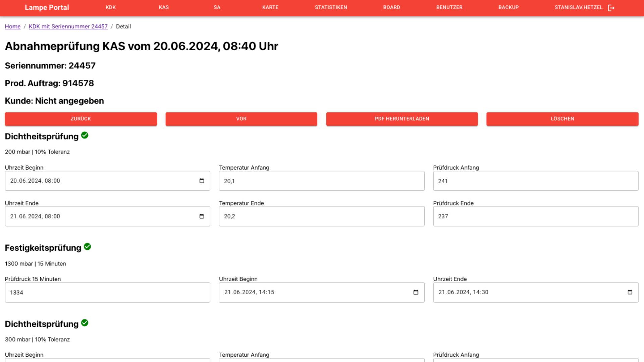
Task: Click the LÖSCHEN button
Action: click(562, 119)
